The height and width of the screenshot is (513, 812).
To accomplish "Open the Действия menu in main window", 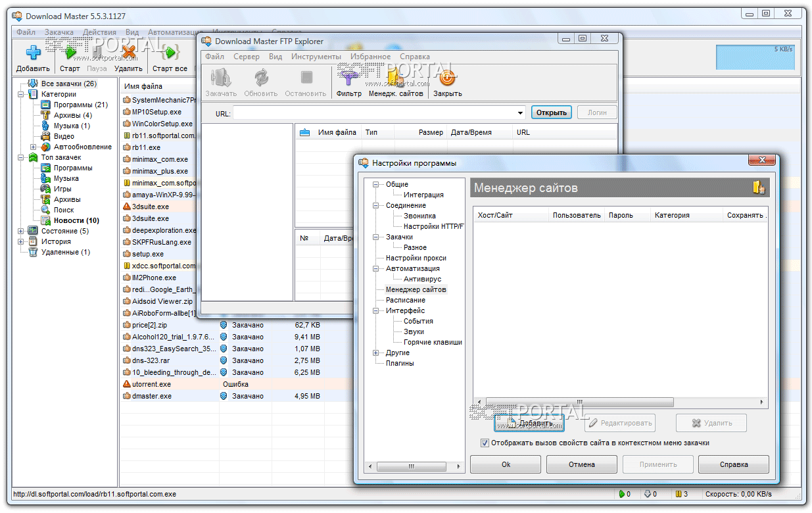I will click(x=100, y=32).
